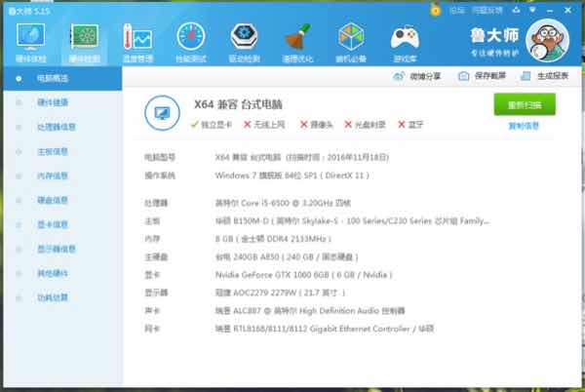This screenshot has width=585, height=392.
Task: Click the AOC2279 2279W monitor value
Action: pos(280,293)
